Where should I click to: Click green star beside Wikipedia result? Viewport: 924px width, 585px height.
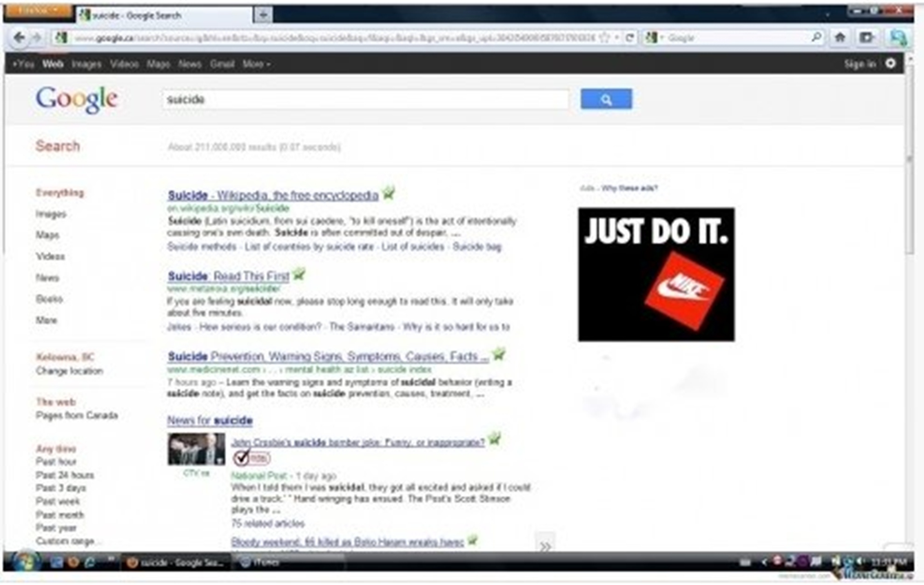[389, 193]
